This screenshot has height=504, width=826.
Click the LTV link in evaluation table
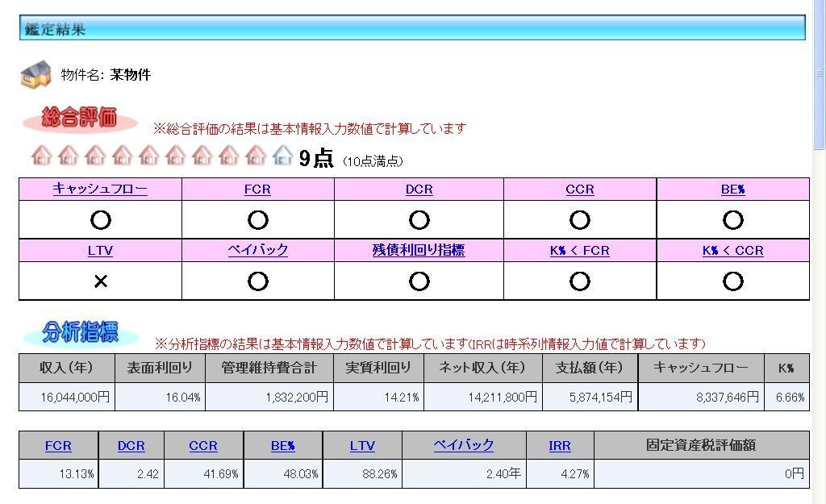pos(100,251)
